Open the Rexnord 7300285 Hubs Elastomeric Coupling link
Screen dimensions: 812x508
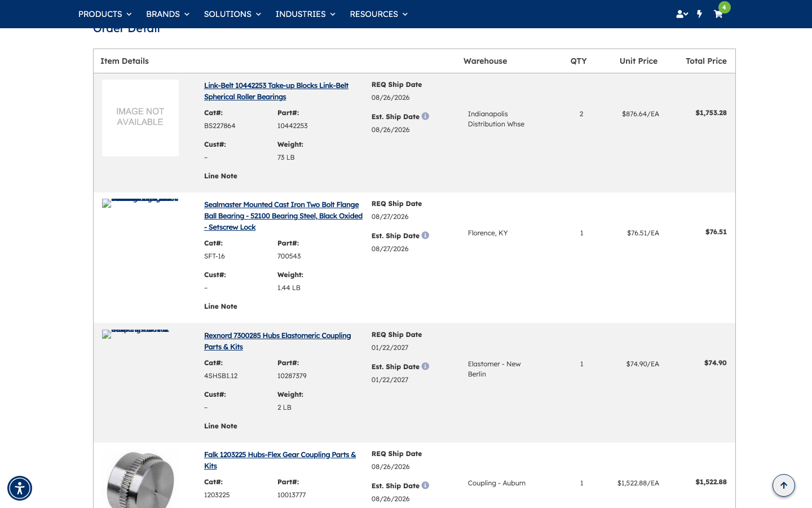[x=277, y=341]
